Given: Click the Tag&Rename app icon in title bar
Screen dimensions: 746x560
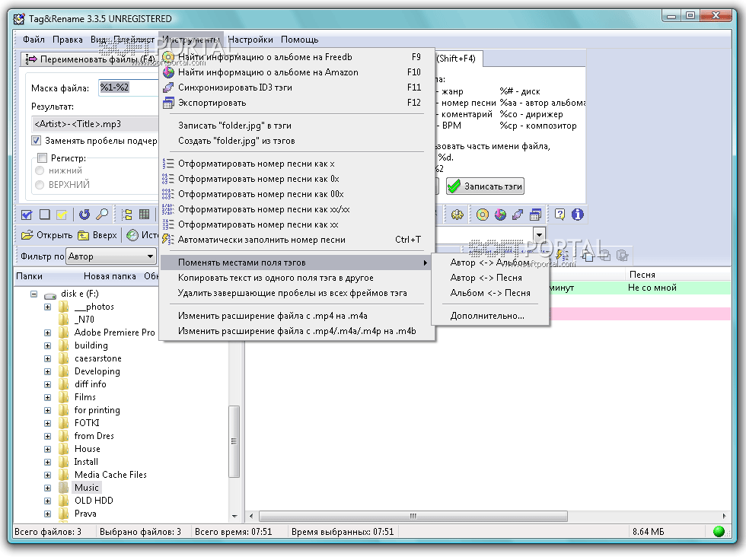Looking at the screenshot, I should 19,19.
